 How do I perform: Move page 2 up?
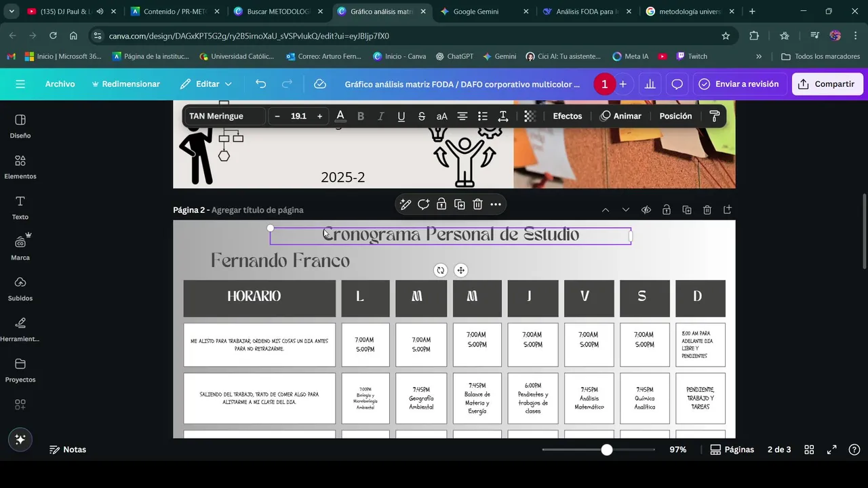[606, 210]
